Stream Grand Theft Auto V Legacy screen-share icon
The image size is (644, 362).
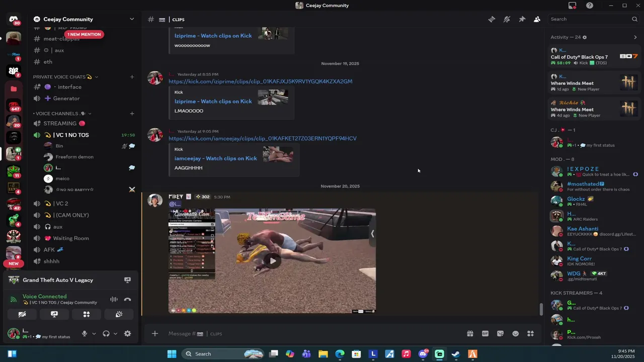tap(127, 280)
